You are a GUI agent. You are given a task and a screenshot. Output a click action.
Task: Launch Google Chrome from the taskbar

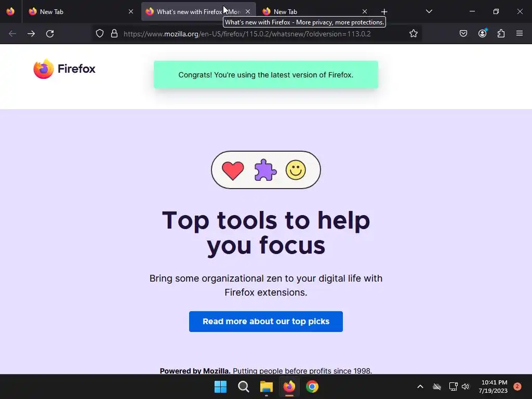point(312,387)
